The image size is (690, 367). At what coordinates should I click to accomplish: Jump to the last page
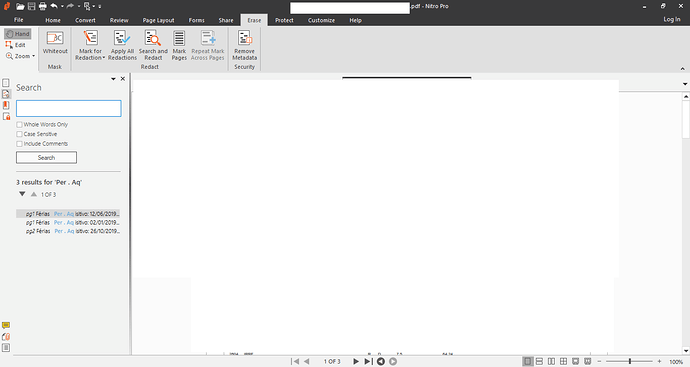[368, 361]
